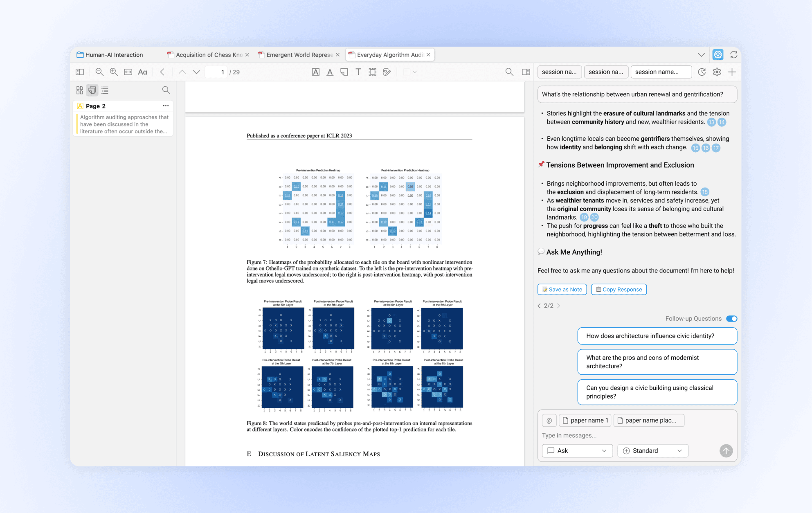This screenshot has width=812, height=513.
Task: Open the Standard model dropdown
Action: point(652,451)
